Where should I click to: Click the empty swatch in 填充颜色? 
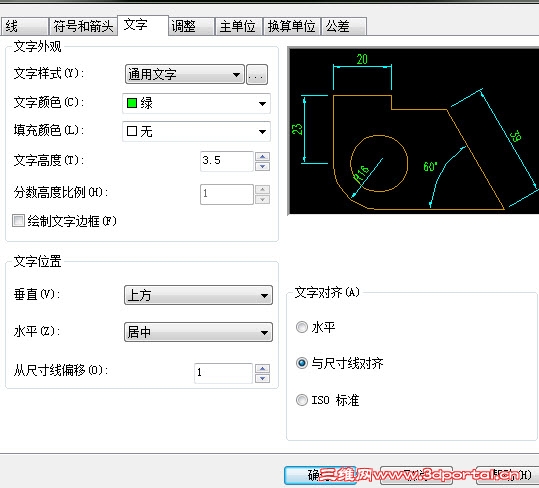132,131
